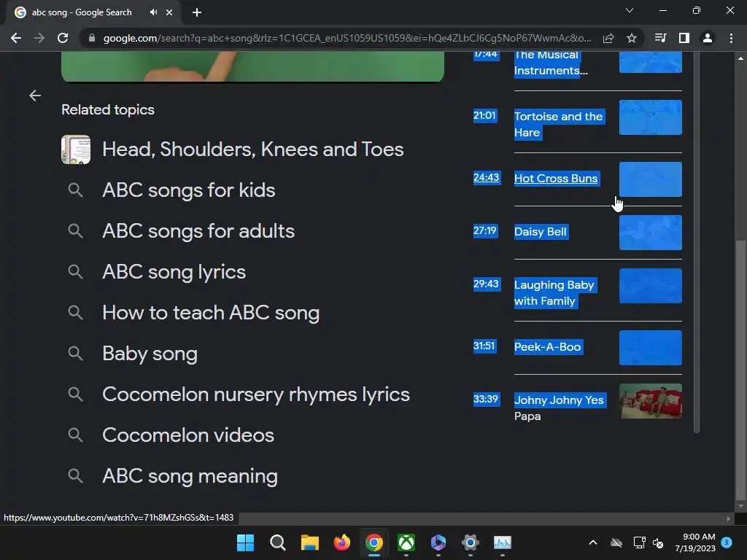The image size is (747, 560).
Task: Open Hot Cross Buns chapter thumbnail
Action: pos(650,179)
